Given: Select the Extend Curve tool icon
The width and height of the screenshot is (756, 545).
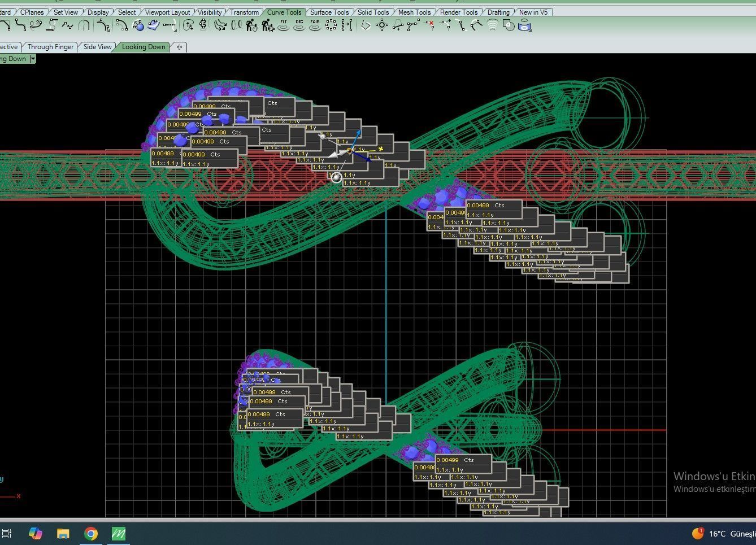Looking at the screenshot, I should click(170, 25).
